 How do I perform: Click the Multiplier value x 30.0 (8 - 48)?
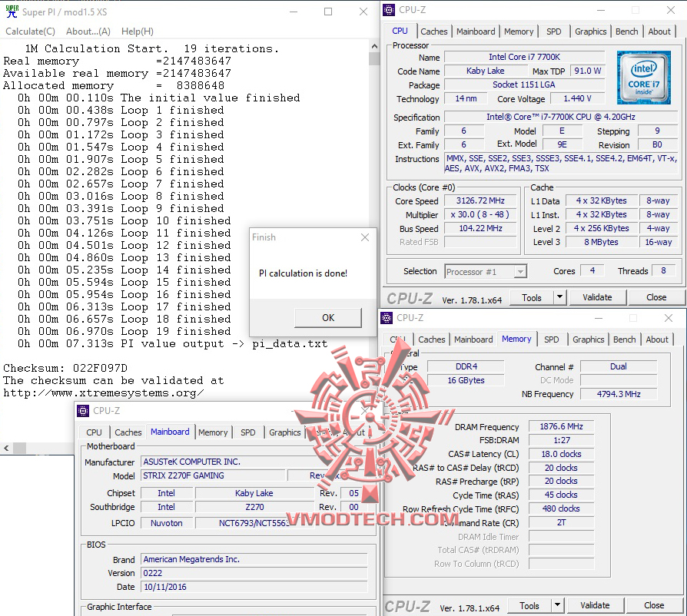(480, 214)
